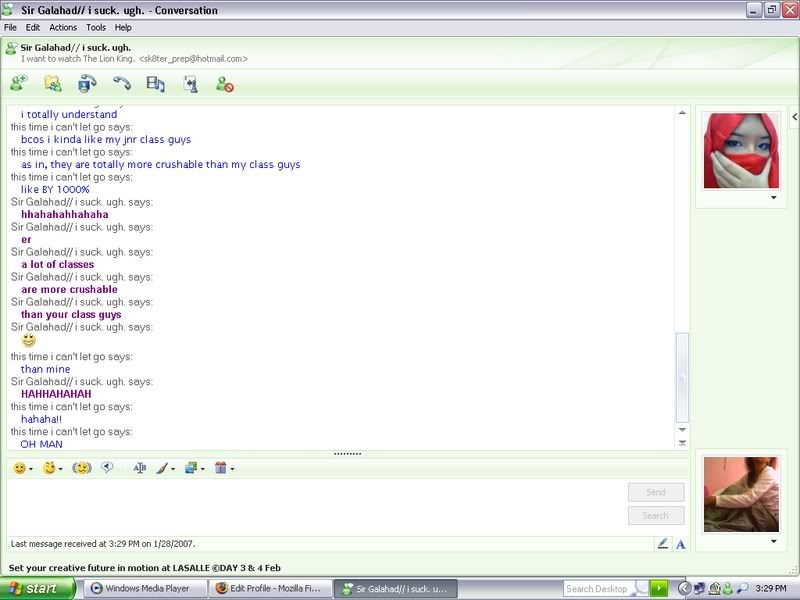Launch the Games playing-card icon
The width and height of the screenshot is (800, 600).
190,84
